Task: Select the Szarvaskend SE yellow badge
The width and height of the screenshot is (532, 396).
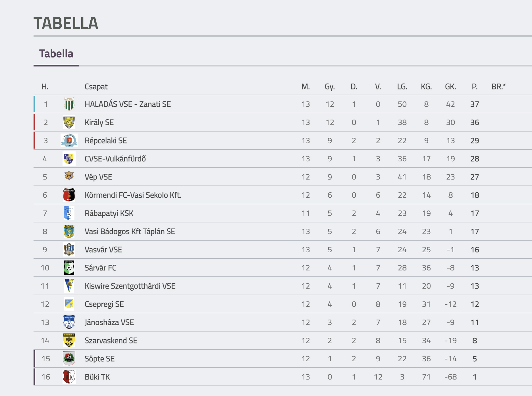Action: click(x=69, y=340)
